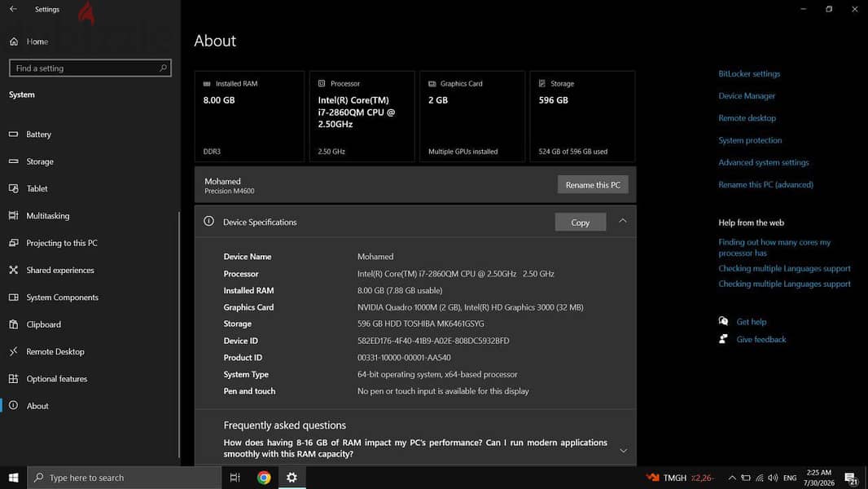The image size is (868, 489).
Task: Click the Graphics Card icon in card
Action: 432,84
